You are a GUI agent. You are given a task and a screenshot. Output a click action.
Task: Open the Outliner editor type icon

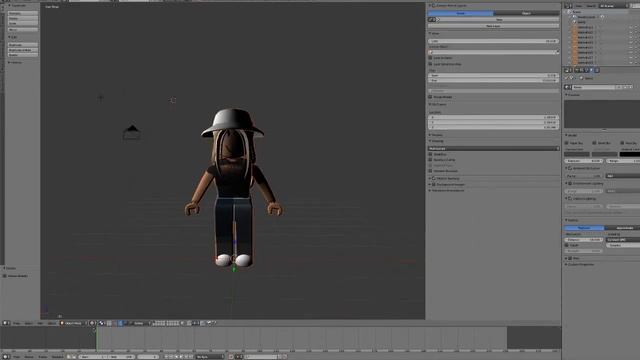568,6
